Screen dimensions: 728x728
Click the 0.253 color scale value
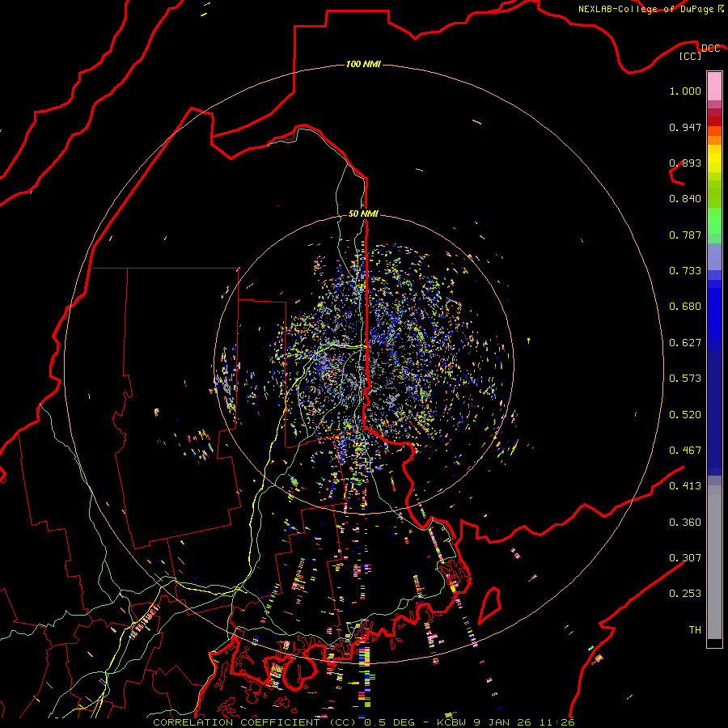click(x=685, y=594)
